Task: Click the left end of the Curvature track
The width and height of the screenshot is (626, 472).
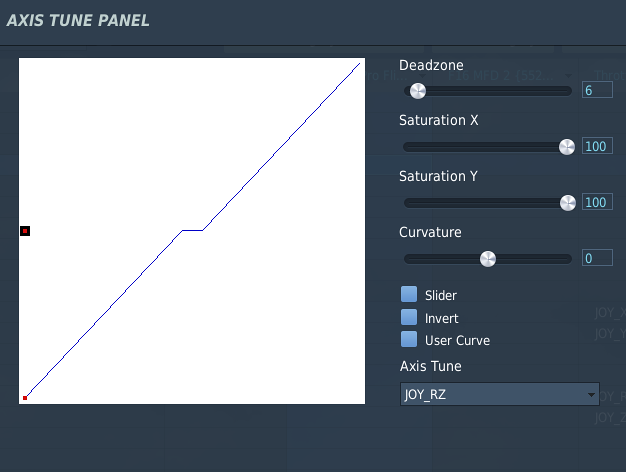Action: [407, 259]
